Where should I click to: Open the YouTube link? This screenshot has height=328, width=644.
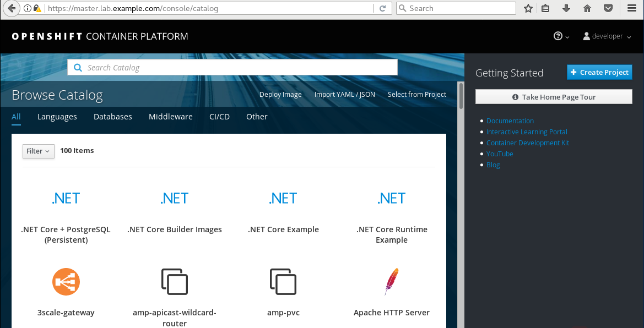point(500,154)
